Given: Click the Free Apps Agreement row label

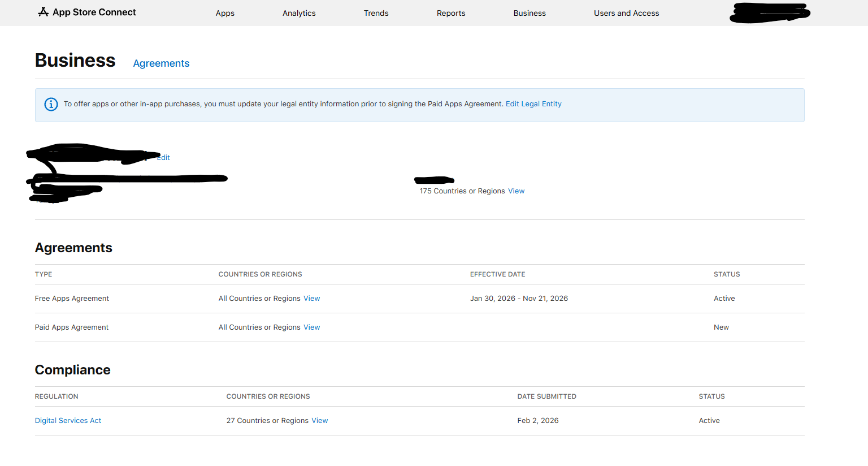Looking at the screenshot, I should point(72,299).
